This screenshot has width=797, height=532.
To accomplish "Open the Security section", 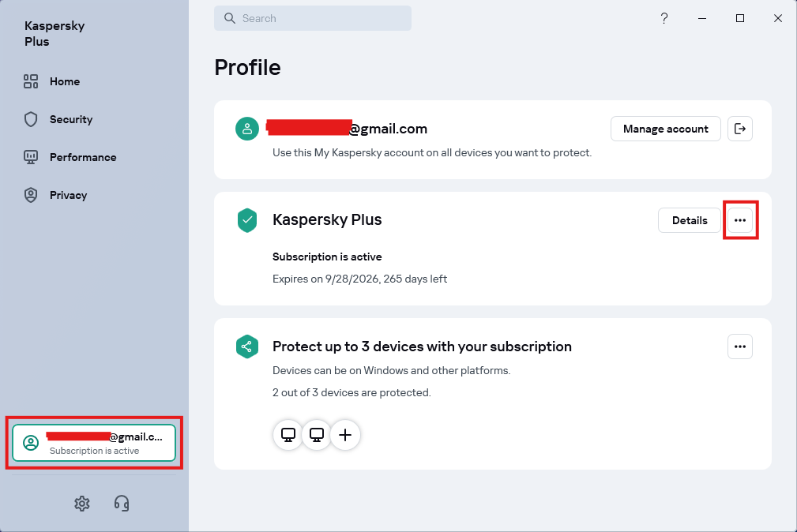I will 70,119.
